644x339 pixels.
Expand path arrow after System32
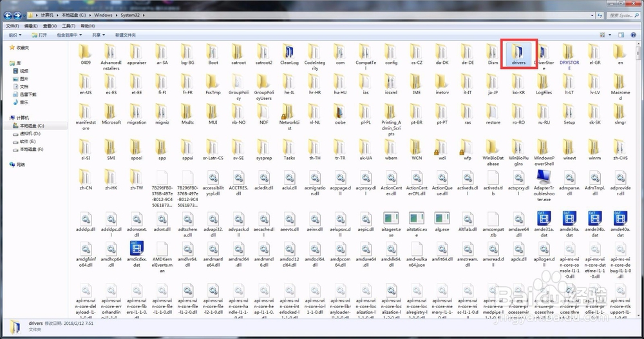144,15
